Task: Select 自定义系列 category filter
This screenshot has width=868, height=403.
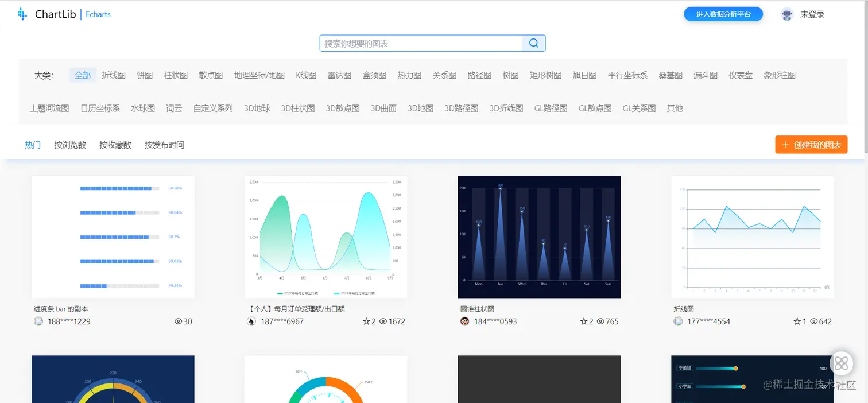Action: click(213, 108)
